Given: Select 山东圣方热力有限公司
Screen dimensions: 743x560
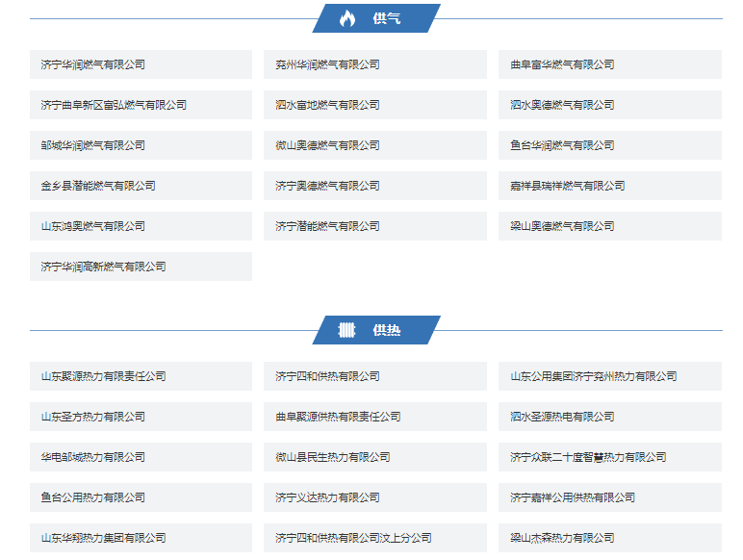Looking at the screenshot, I should point(141,417).
